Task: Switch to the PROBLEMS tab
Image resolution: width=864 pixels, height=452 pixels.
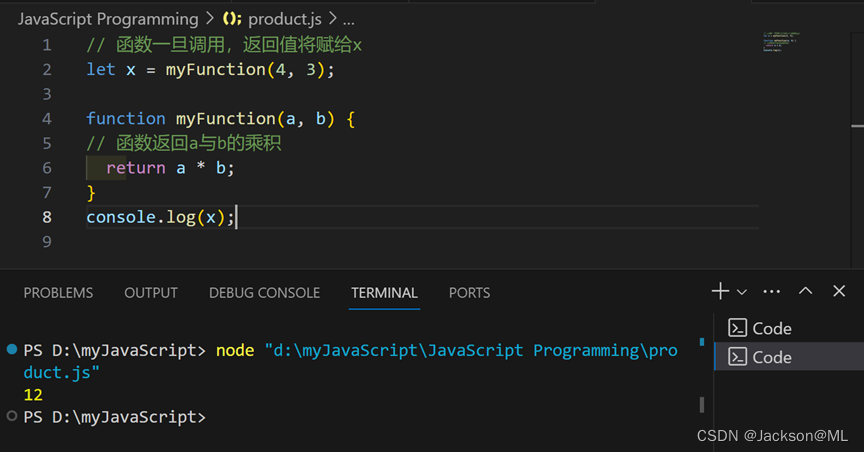Action: [58, 293]
